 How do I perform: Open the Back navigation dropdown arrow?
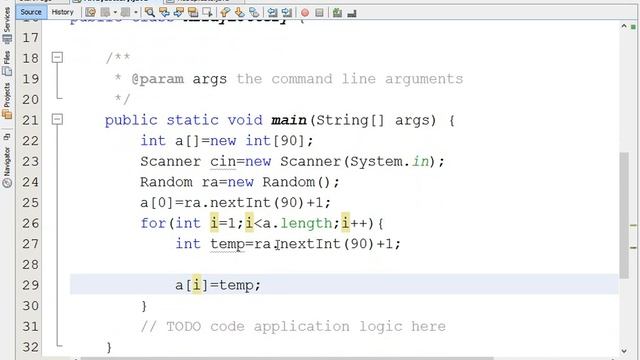point(115,13)
